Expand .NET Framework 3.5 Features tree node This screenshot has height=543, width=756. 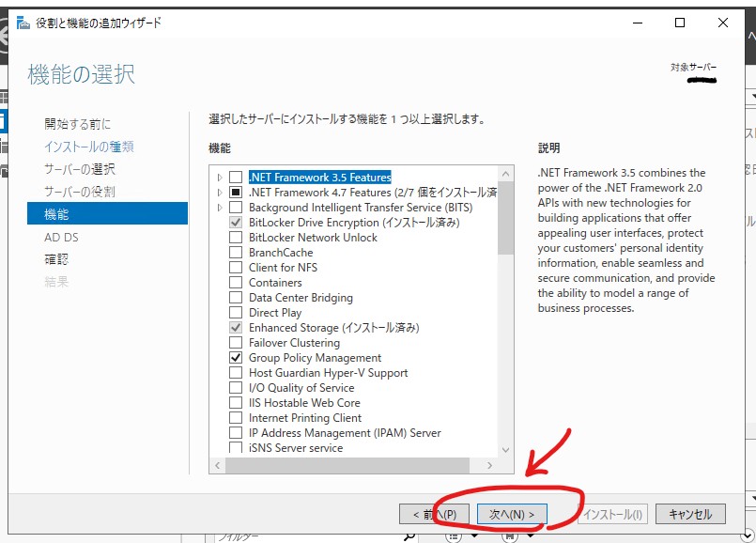tap(220, 178)
